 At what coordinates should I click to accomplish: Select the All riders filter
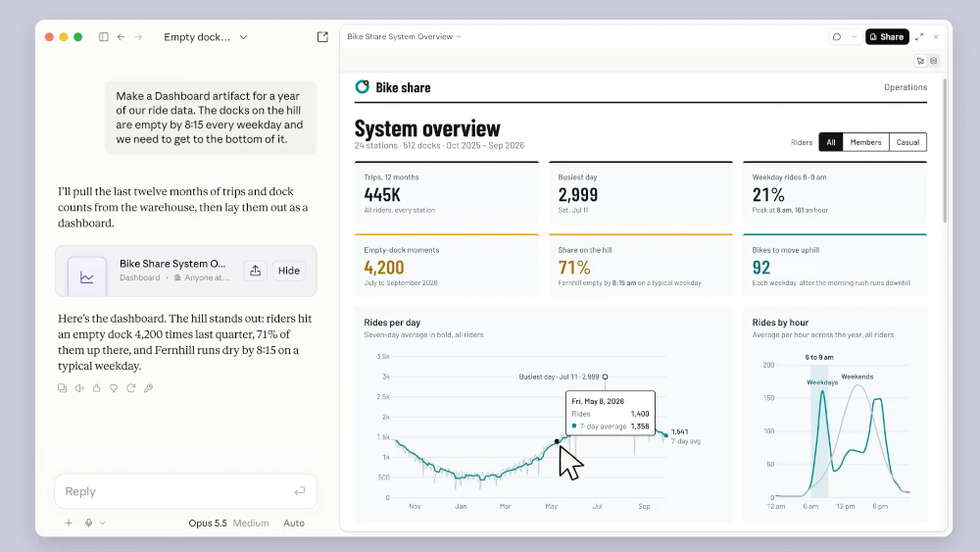[831, 142]
